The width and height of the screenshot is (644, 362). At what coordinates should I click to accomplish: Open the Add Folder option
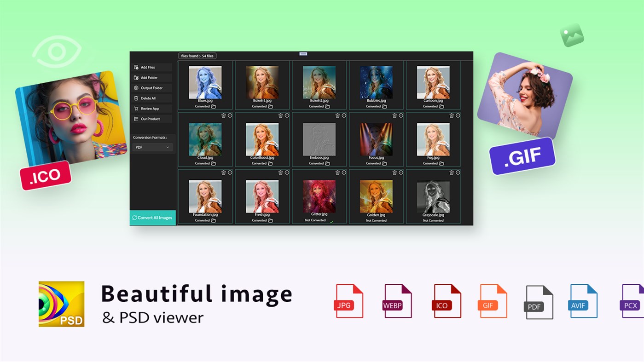coord(136,77)
